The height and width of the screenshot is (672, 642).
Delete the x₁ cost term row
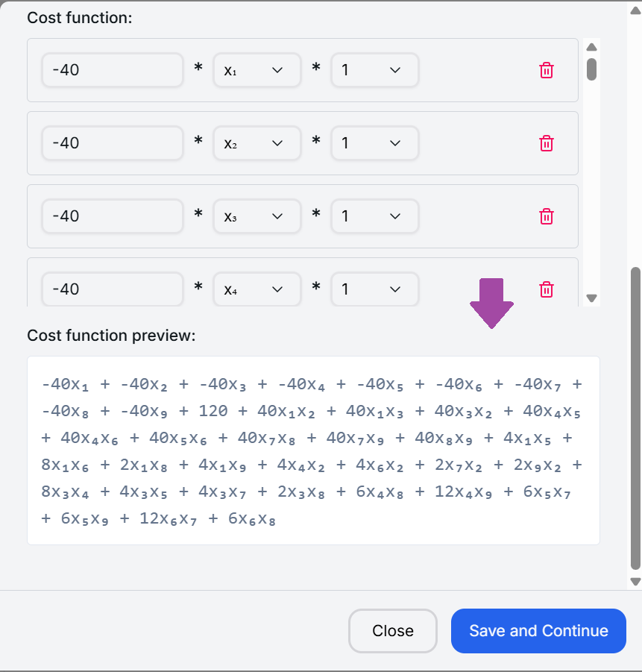[546, 70]
